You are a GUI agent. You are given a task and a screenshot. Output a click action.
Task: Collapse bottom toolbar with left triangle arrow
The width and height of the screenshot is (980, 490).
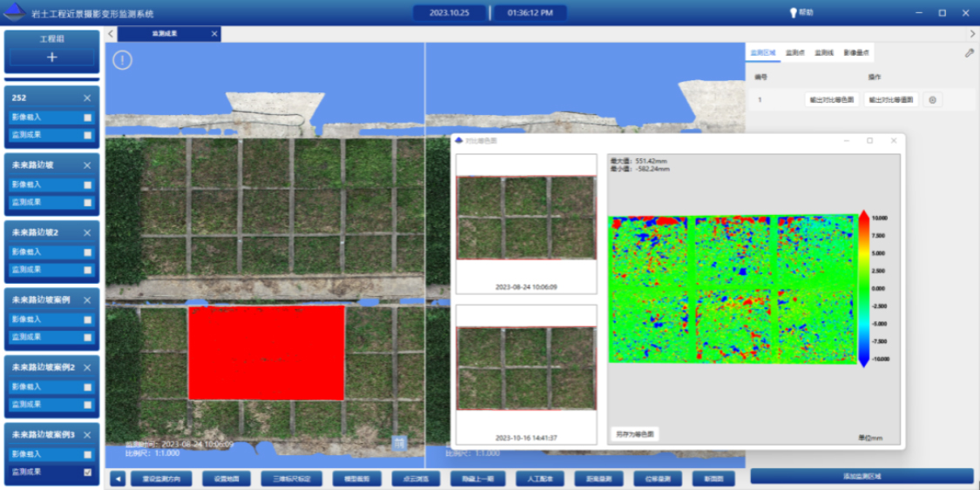tap(118, 479)
